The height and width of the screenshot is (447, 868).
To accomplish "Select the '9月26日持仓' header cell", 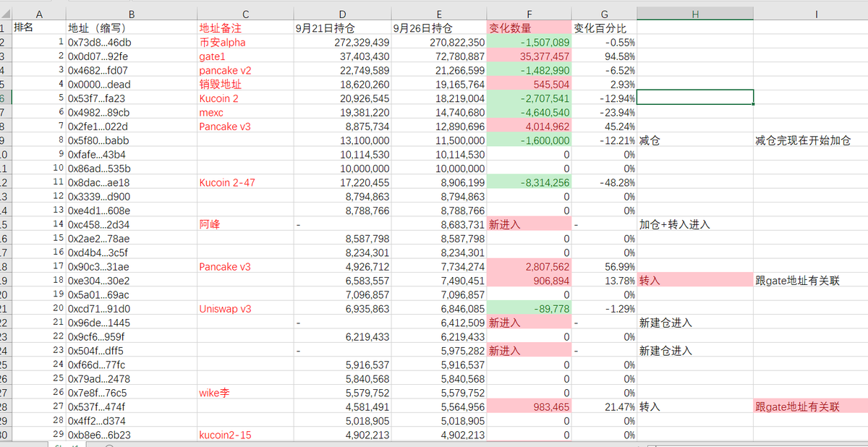I will (x=439, y=27).
